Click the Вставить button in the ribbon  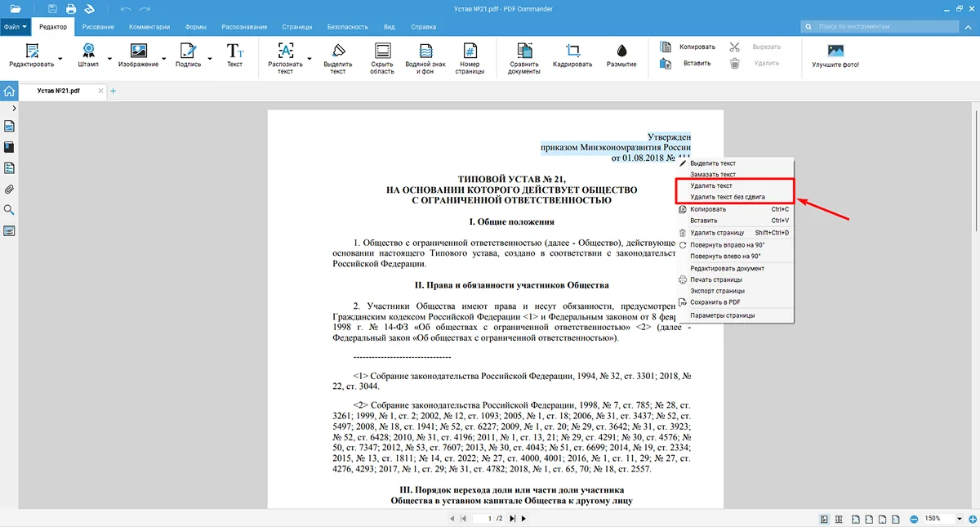click(686, 63)
